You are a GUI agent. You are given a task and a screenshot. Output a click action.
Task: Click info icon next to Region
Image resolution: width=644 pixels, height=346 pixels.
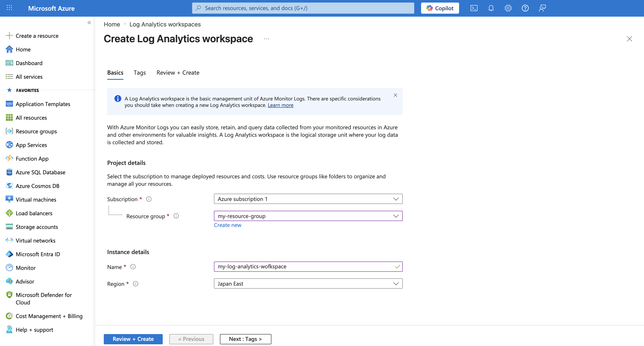coord(136,283)
